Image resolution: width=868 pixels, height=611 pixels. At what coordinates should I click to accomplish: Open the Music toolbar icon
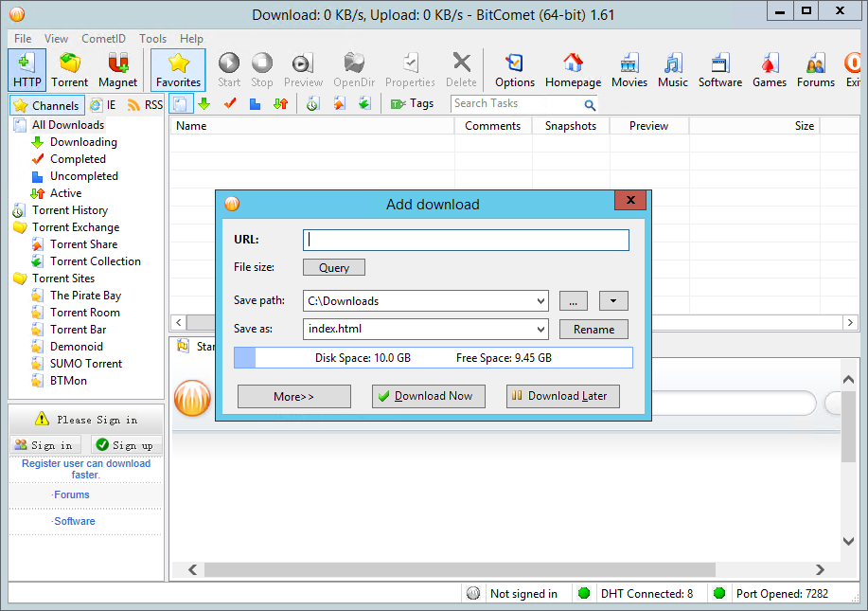pos(673,70)
